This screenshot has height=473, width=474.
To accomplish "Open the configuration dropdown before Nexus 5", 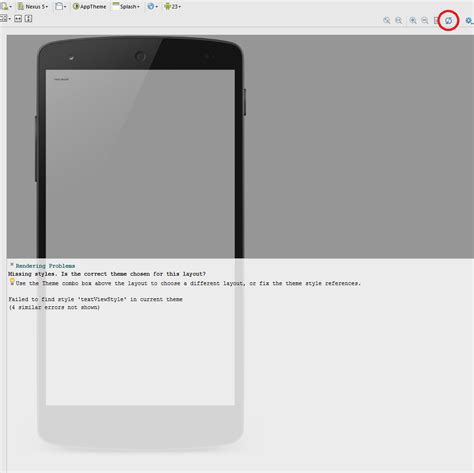I will pos(6,6).
